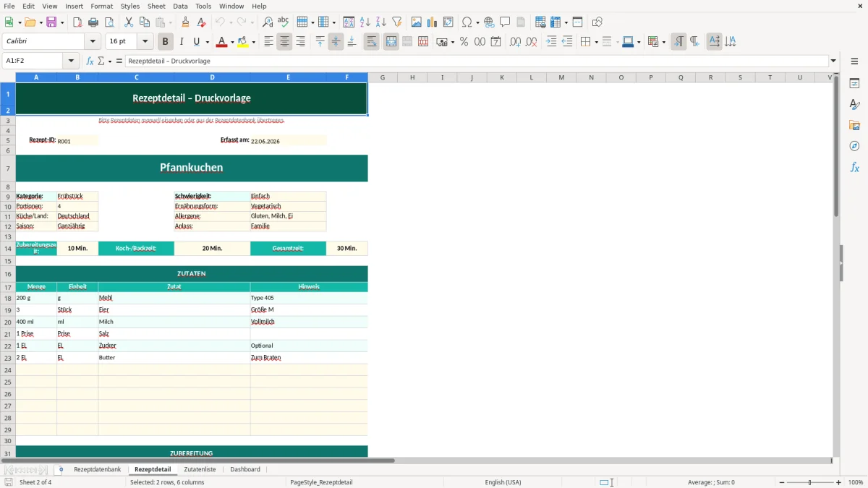Expand the formula bar
The width and height of the screenshot is (868, 488).
point(833,61)
